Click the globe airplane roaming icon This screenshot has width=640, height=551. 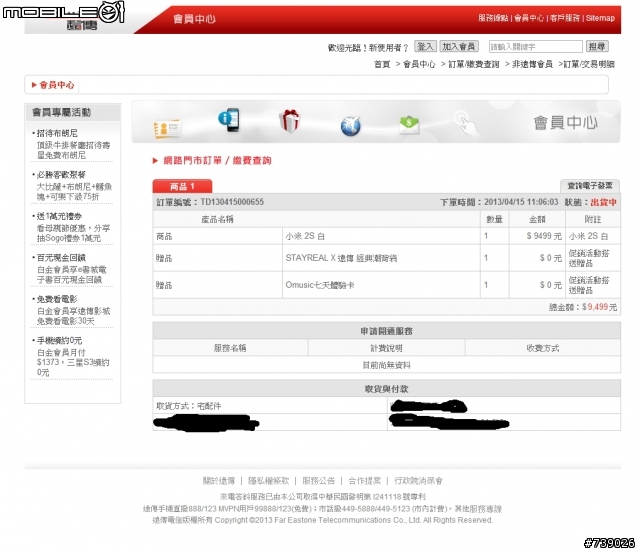click(x=351, y=126)
